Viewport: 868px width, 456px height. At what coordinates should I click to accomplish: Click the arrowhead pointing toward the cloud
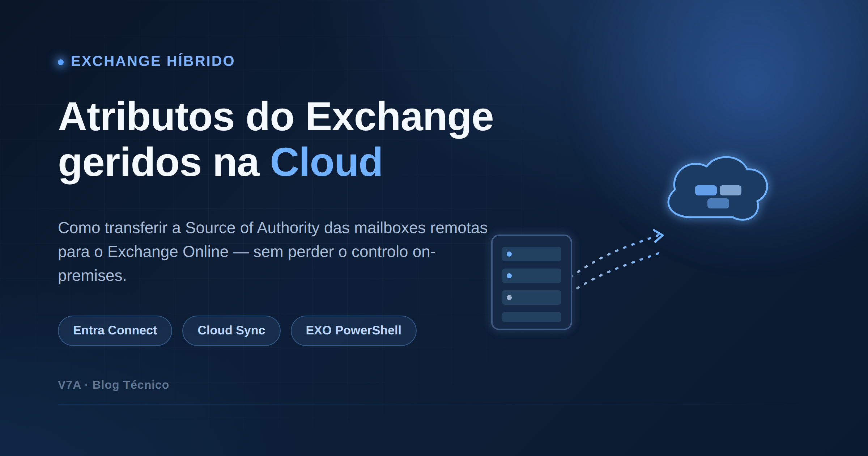tap(659, 236)
